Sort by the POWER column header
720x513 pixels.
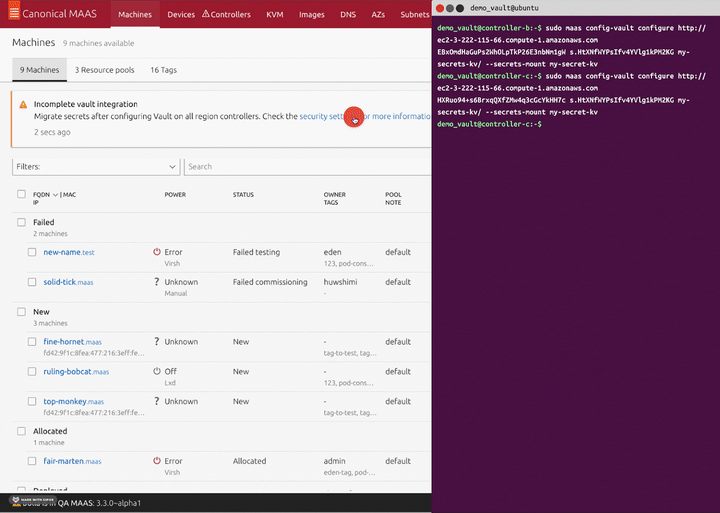(175, 195)
